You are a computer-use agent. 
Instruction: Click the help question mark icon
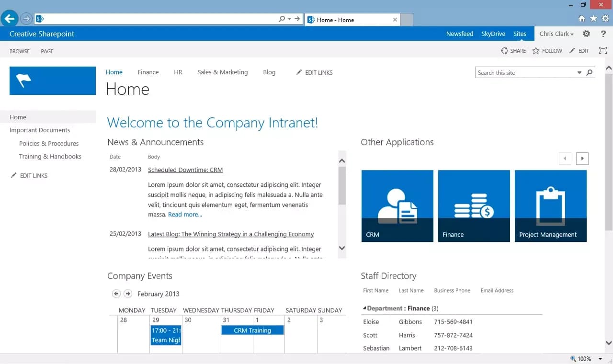pyautogui.click(x=602, y=34)
